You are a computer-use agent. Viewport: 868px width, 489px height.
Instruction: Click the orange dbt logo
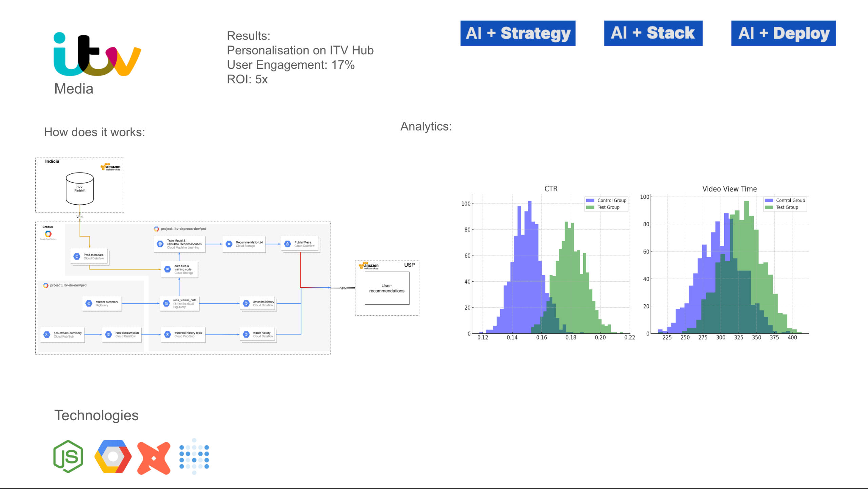pyautogui.click(x=154, y=458)
